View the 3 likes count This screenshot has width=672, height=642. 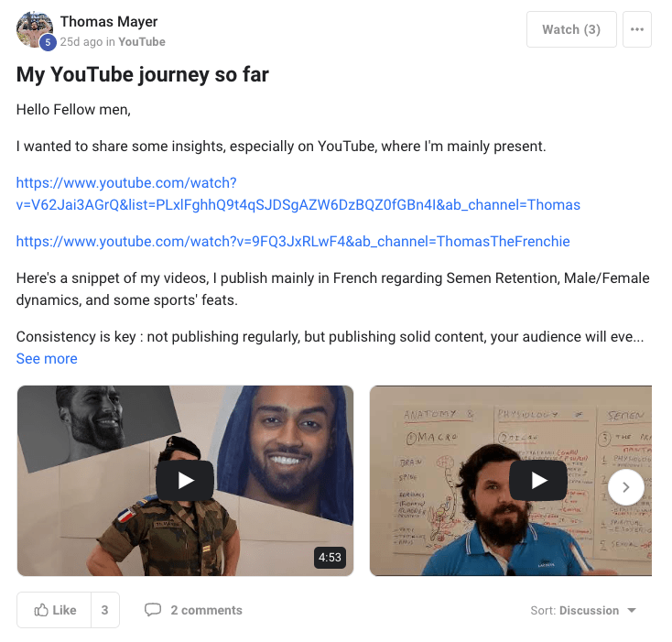click(x=105, y=610)
